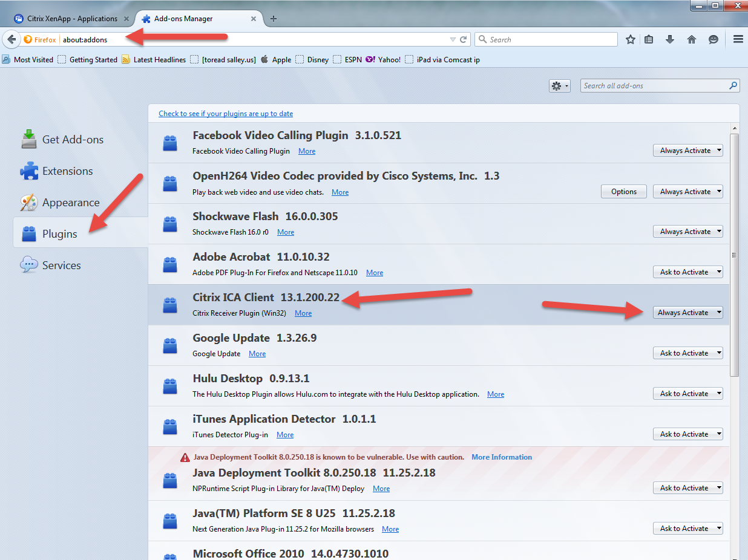The image size is (748, 560).
Task: Open Citrix ICA Client Always Activate dropdown
Action: click(x=688, y=313)
